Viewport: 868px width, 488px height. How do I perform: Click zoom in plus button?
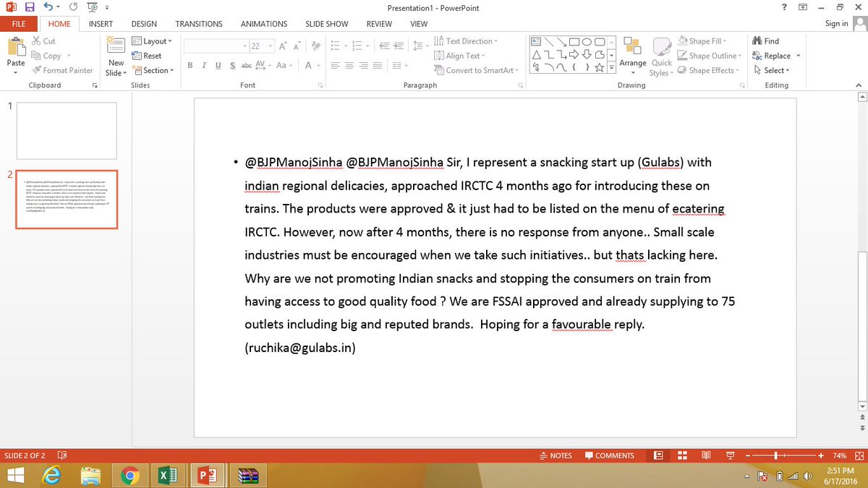point(821,455)
